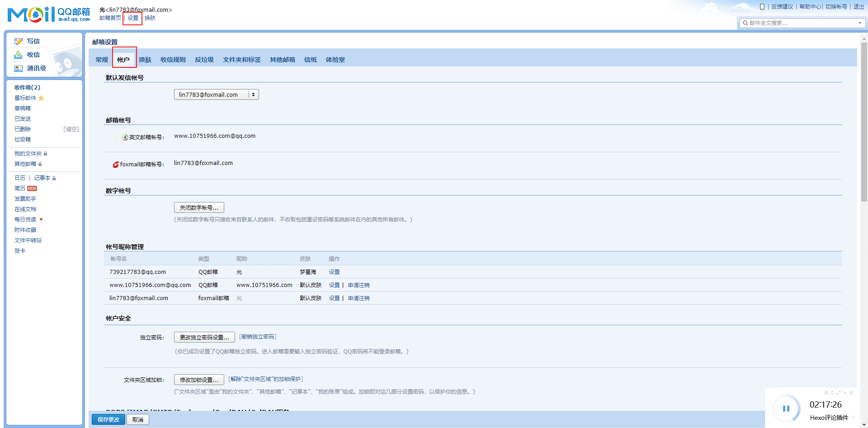Open the 设置 link in header

[x=133, y=18]
